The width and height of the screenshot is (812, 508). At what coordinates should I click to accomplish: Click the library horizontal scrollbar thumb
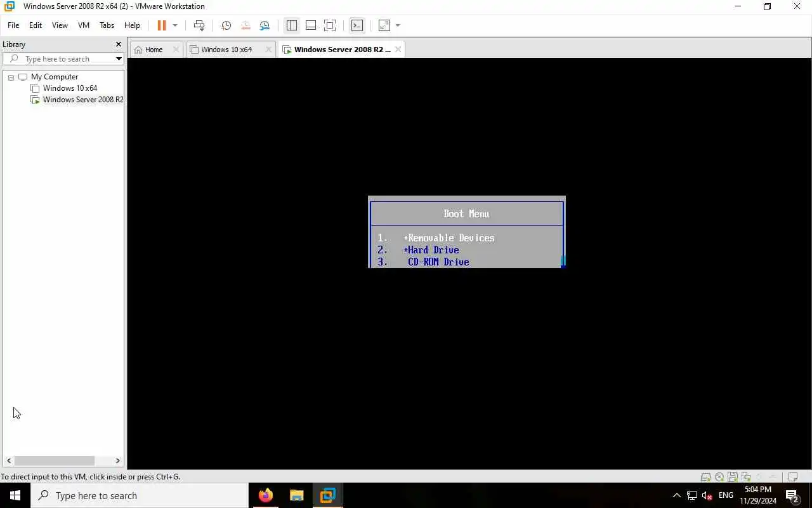coord(55,460)
